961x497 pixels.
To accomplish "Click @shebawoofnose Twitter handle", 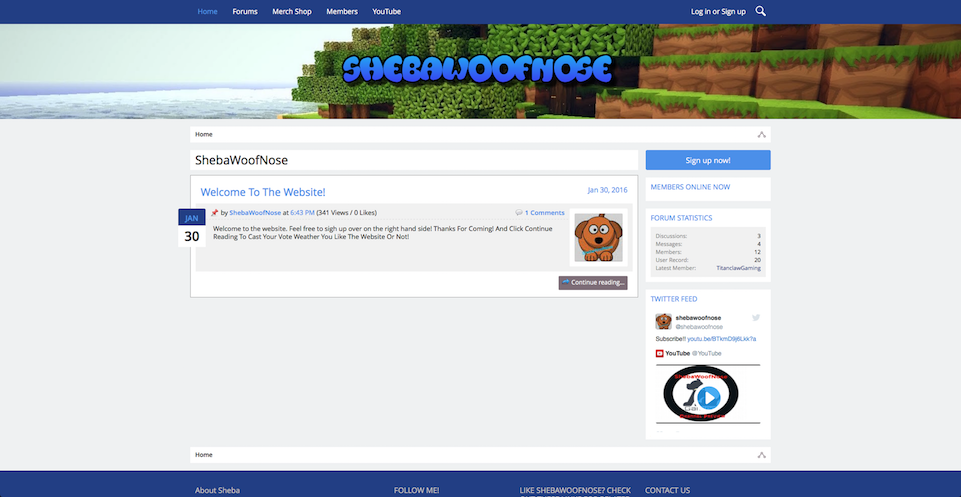I will coord(699,327).
